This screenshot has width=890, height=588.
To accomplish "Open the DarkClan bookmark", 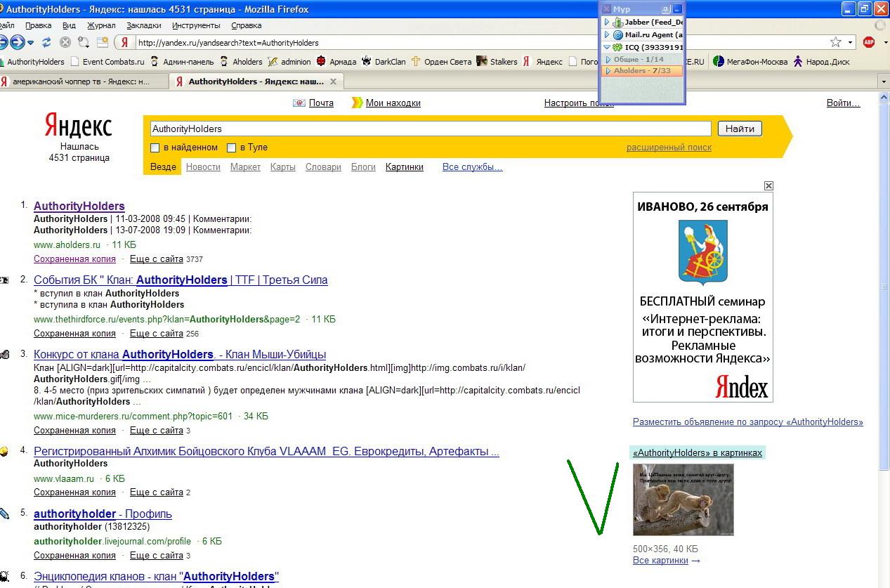I will pos(384,62).
